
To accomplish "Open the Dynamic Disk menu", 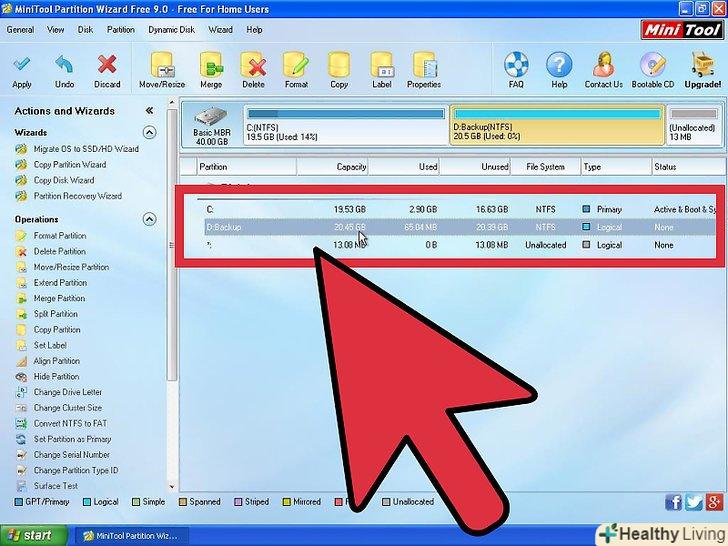I will tap(171, 30).
